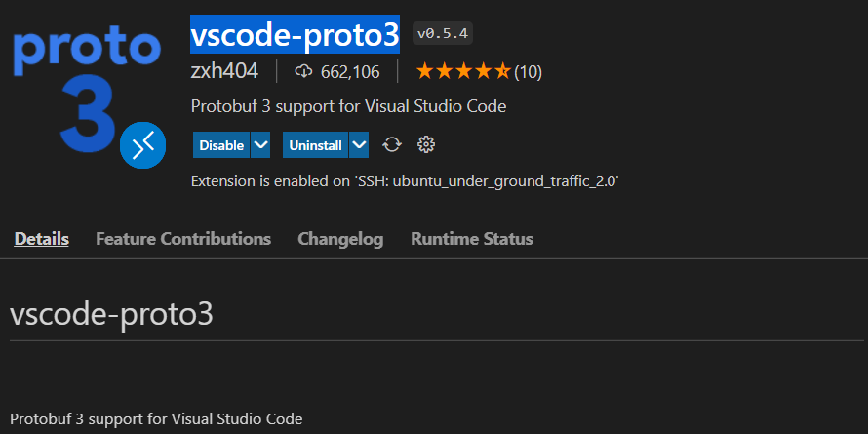Image resolution: width=868 pixels, height=434 pixels.
Task: Open the Feature Contributions tab
Action: pos(183,239)
